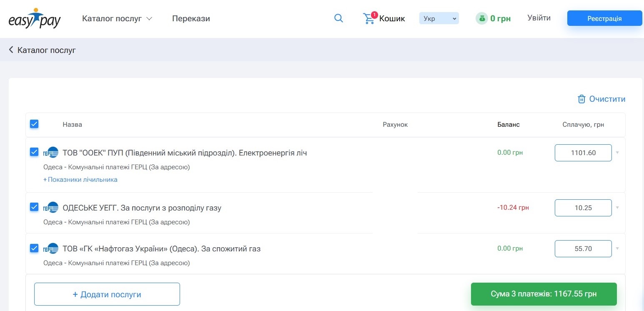Viewport: 644px width, 311px height.
Task: Click the + Показники лічильника link
Action: [x=80, y=180]
